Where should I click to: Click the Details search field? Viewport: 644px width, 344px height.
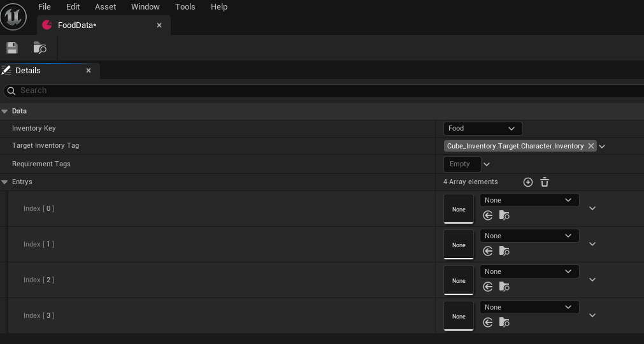tap(324, 90)
